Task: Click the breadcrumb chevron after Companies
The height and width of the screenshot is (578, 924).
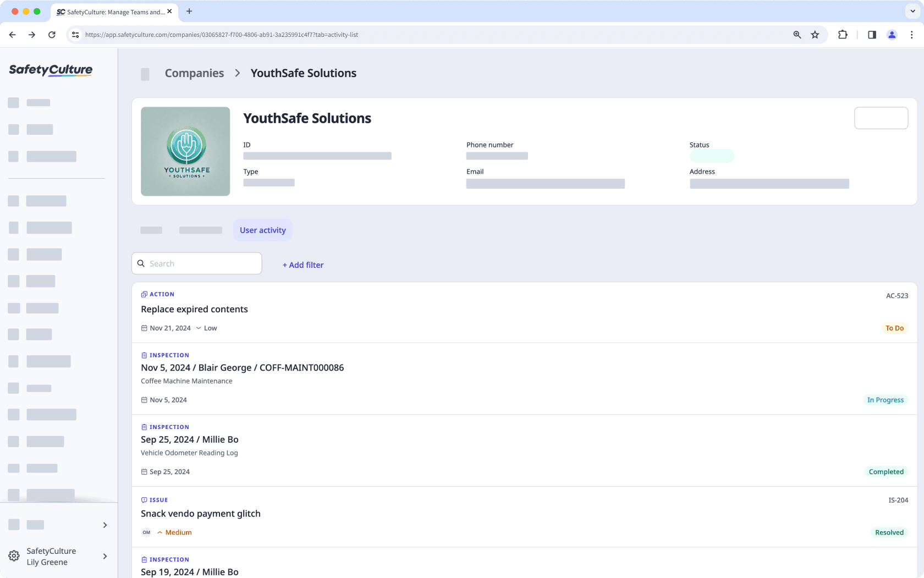Action: pos(238,73)
